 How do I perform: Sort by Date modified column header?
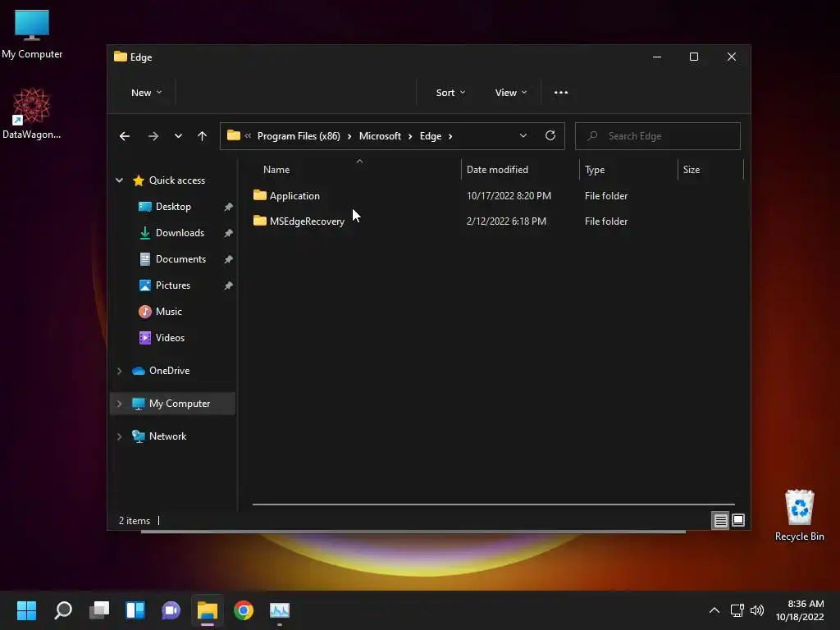(x=497, y=170)
